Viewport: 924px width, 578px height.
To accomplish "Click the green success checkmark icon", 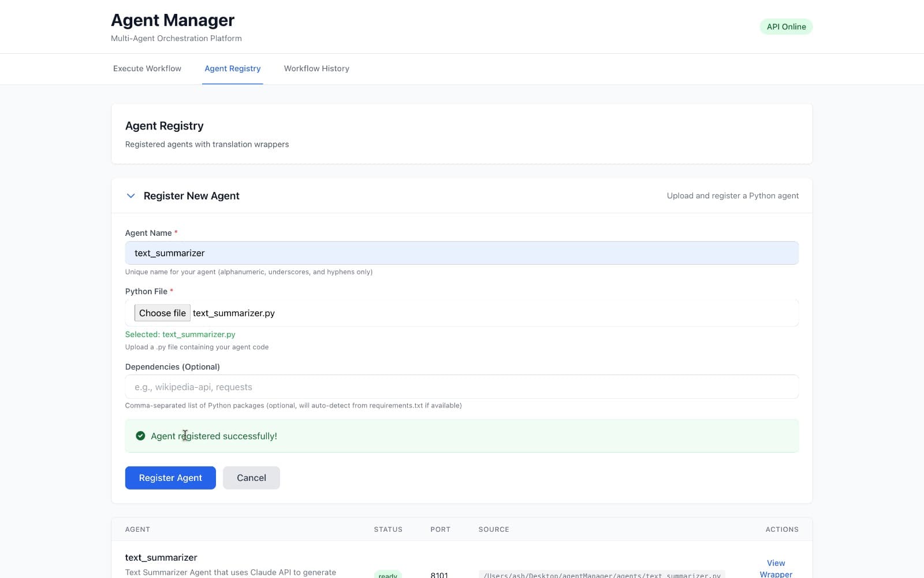I will coord(140,436).
